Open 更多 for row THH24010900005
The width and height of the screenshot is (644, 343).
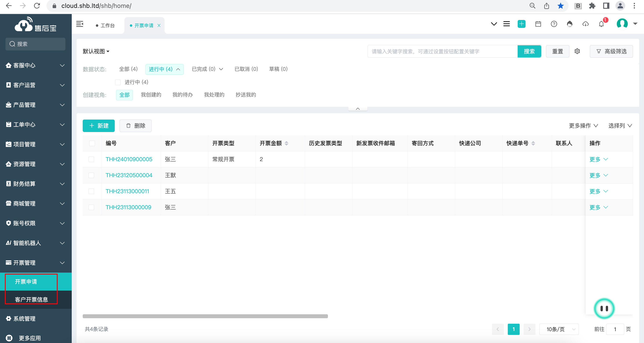tap(599, 159)
